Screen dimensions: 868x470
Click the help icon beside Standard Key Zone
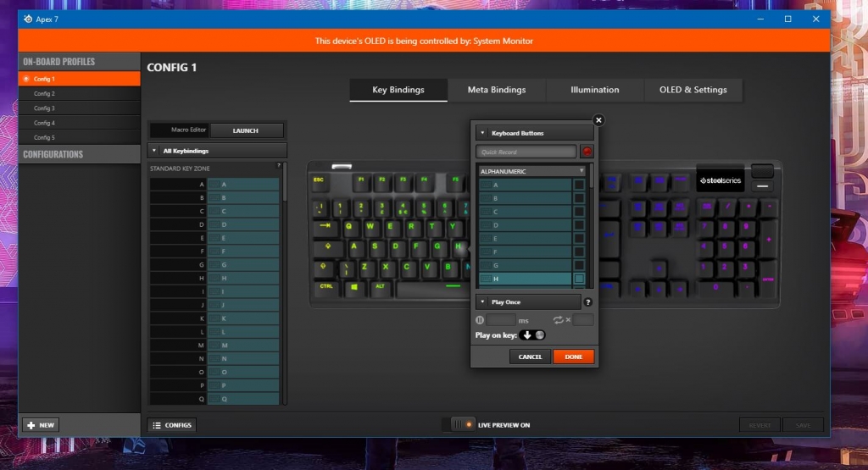[278, 165]
